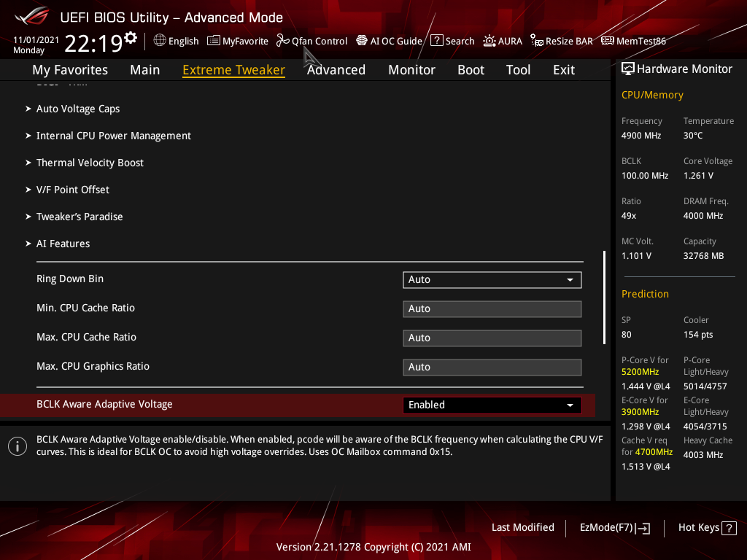This screenshot has height=560, width=747.
Task: Click Min. CPU Cache Ratio field
Action: [x=492, y=308]
